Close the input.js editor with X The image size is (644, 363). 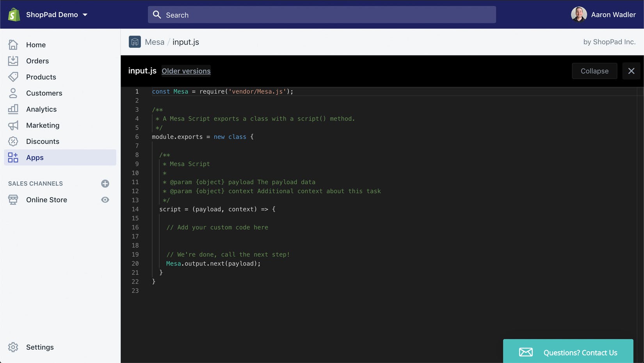click(x=631, y=71)
